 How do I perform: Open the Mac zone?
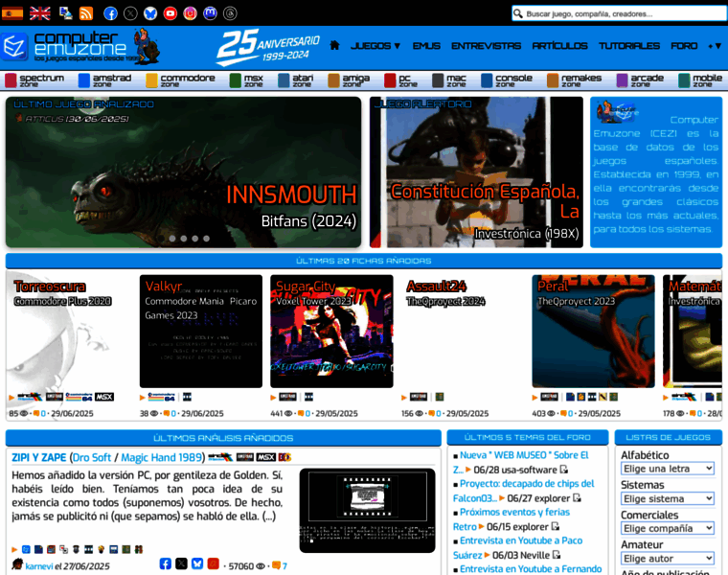449,80
